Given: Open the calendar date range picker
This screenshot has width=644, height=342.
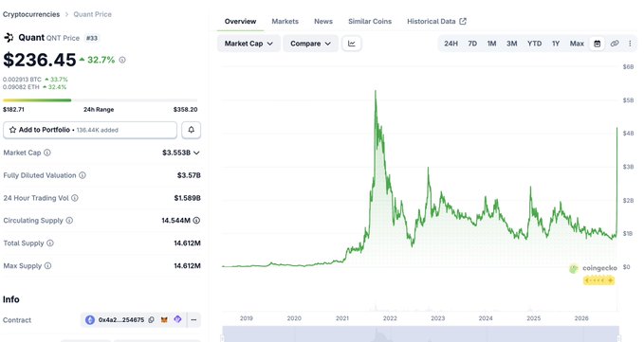Looking at the screenshot, I should pyautogui.click(x=598, y=44).
